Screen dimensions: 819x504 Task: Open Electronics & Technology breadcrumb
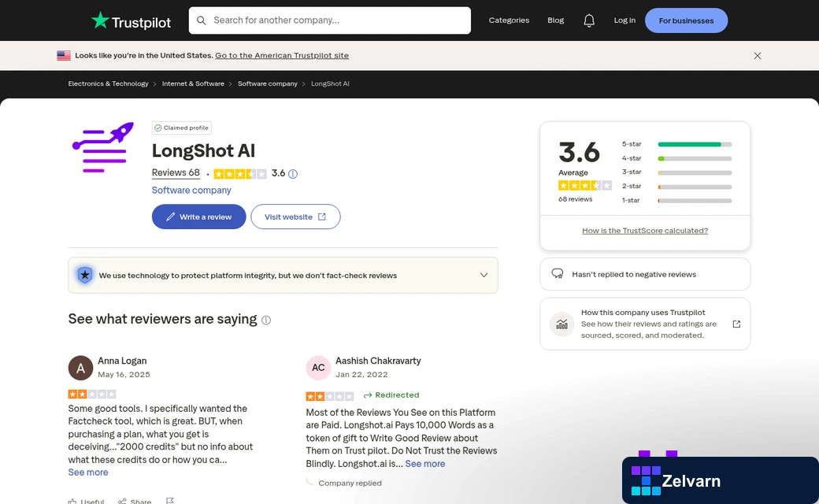tap(108, 83)
